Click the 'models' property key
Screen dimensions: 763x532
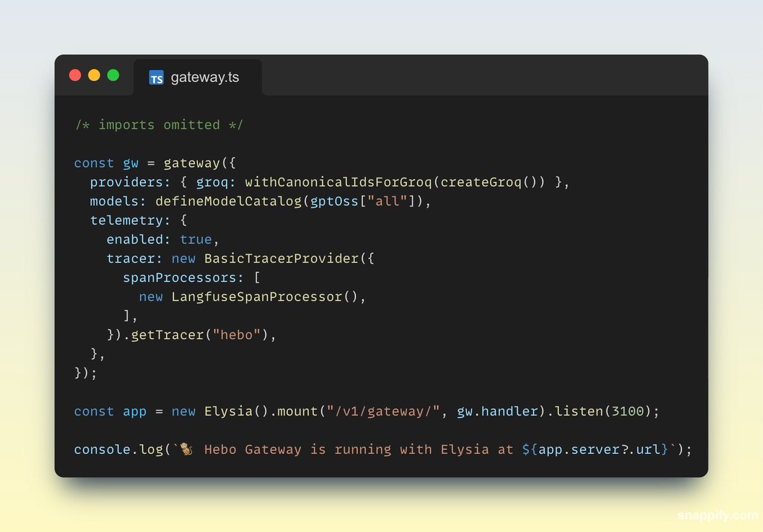click(x=114, y=201)
